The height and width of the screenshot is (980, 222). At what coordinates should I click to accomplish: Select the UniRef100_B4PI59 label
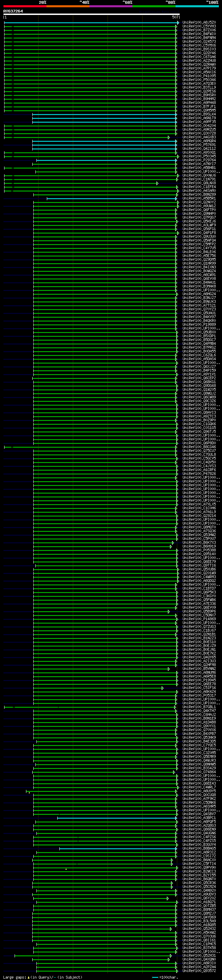point(199,370)
